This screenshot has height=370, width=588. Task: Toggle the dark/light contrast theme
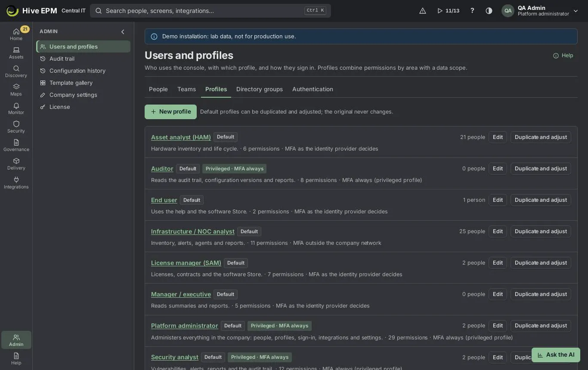tap(489, 11)
